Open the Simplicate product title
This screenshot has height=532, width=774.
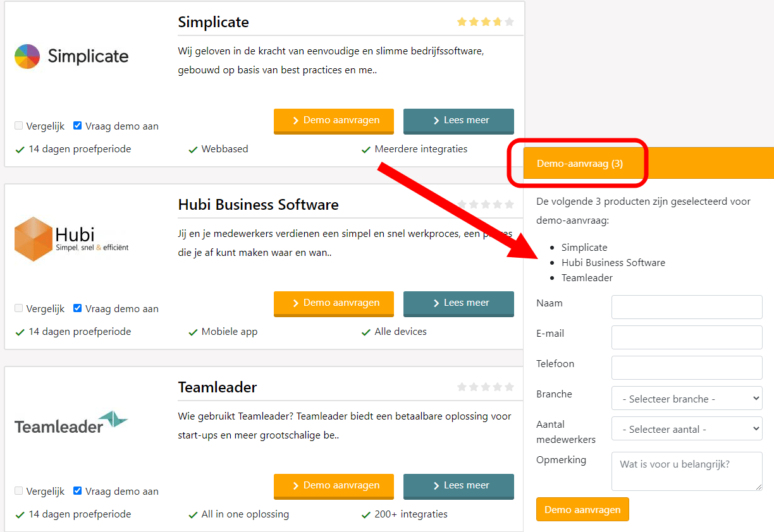pos(214,22)
